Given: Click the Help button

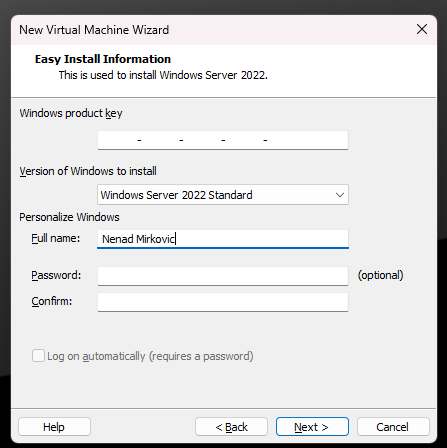Looking at the screenshot, I should coord(54,427).
